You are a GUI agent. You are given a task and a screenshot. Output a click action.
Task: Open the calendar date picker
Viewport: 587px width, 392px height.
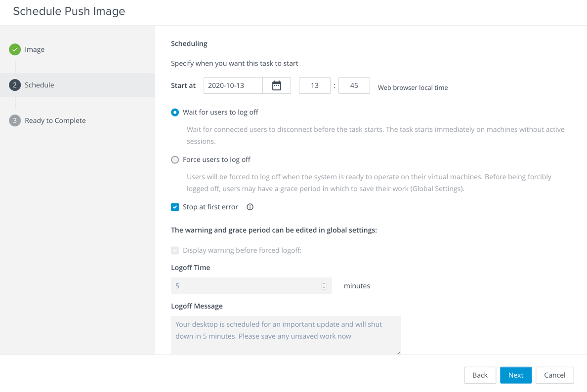click(x=277, y=85)
